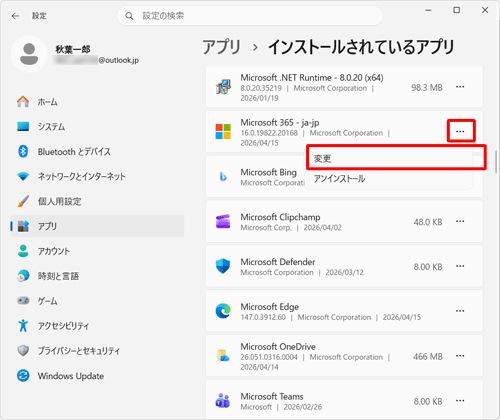The width and height of the screenshot is (500, 420).
Task: Expand the options menu for Microsoft Teams
Action: 460,401
